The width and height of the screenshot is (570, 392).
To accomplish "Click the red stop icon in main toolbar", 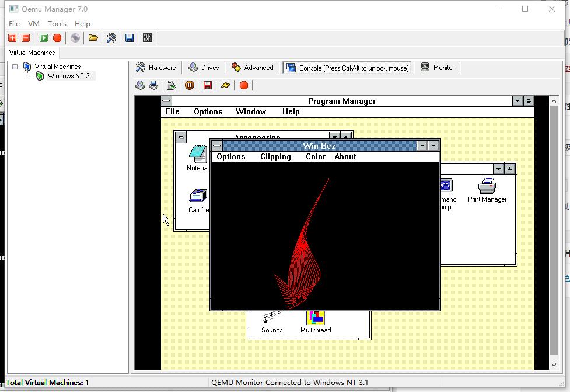I will (x=57, y=38).
